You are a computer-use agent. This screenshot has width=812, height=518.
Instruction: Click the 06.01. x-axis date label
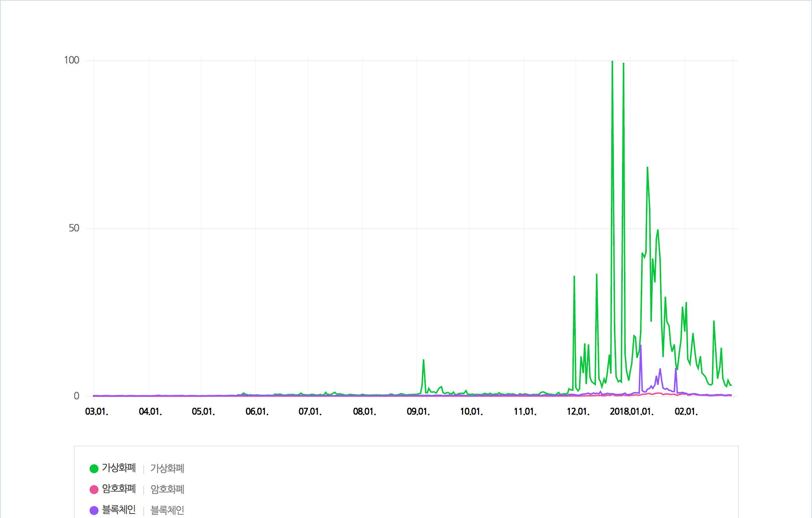coord(257,412)
